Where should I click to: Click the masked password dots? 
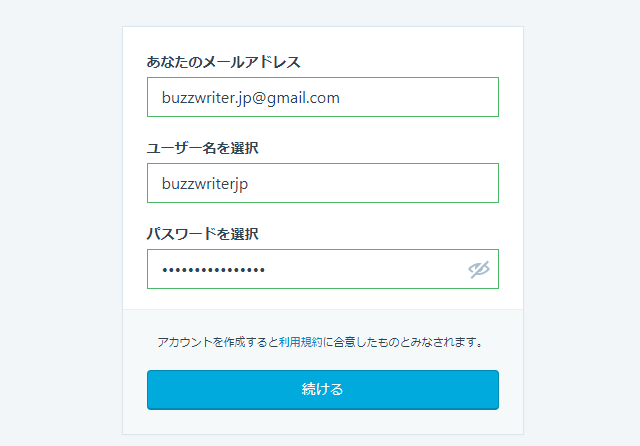[x=213, y=269]
